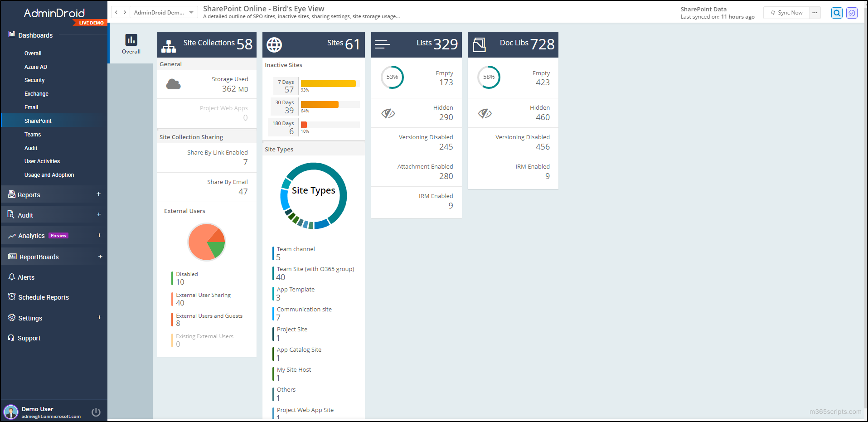Open Security dashboard
868x422 pixels.
coord(34,80)
